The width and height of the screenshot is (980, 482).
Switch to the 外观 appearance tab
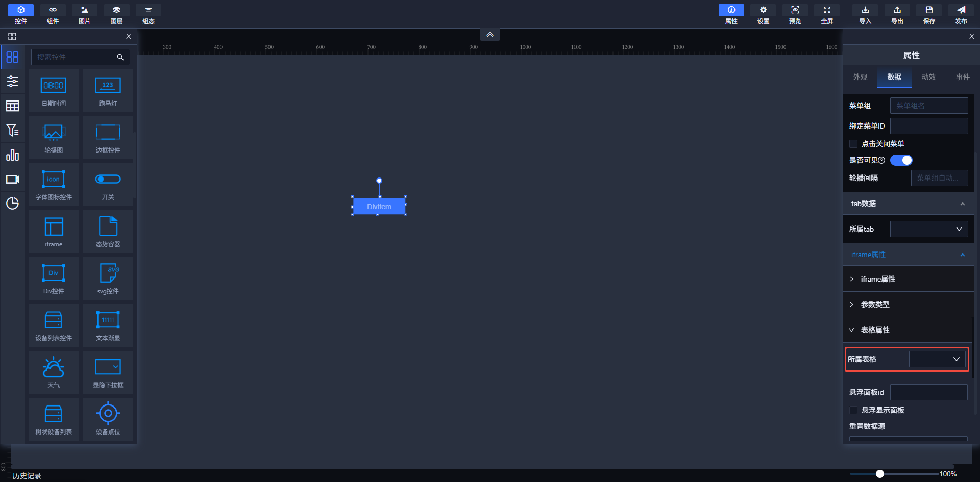860,77
